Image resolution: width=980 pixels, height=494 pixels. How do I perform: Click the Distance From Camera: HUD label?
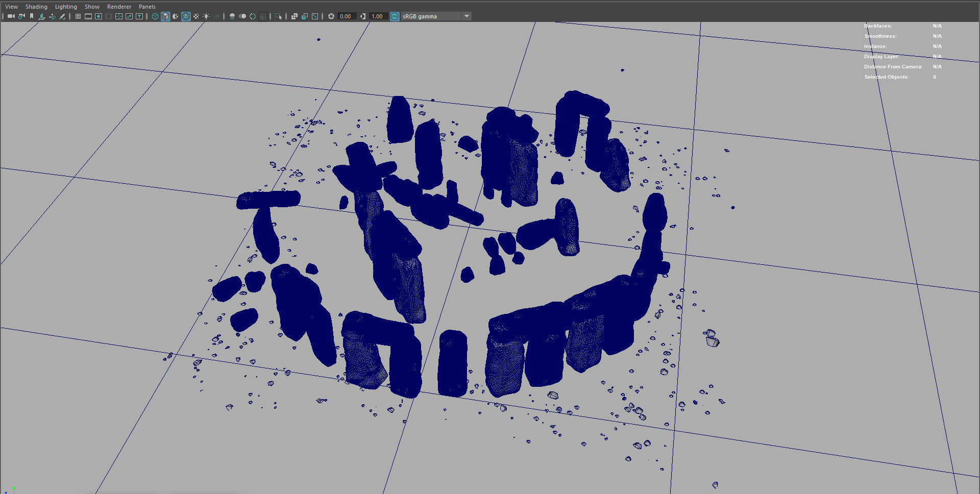tap(893, 67)
